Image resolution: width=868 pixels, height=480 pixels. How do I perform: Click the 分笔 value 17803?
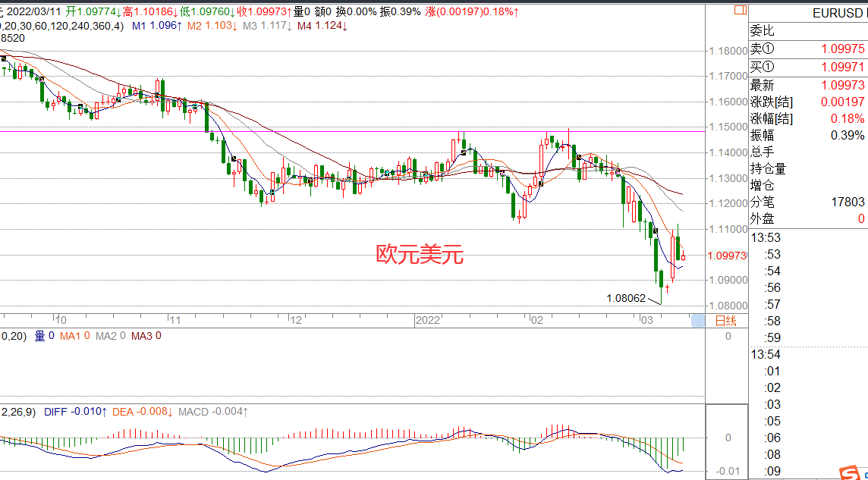[x=848, y=202]
